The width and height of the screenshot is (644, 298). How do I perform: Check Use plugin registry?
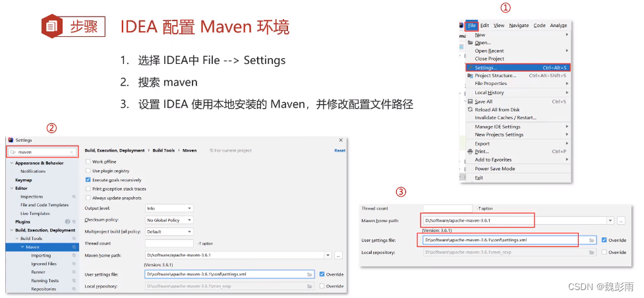pyautogui.click(x=88, y=171)
